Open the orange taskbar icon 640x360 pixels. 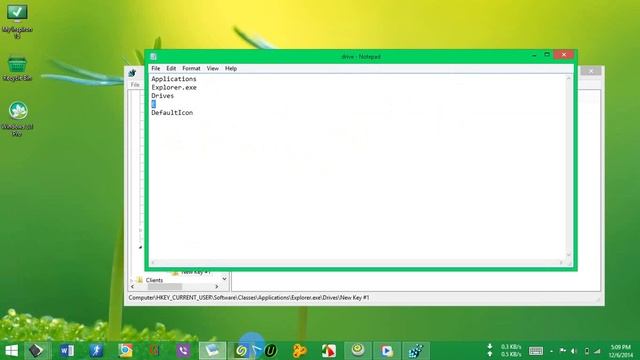299,351
